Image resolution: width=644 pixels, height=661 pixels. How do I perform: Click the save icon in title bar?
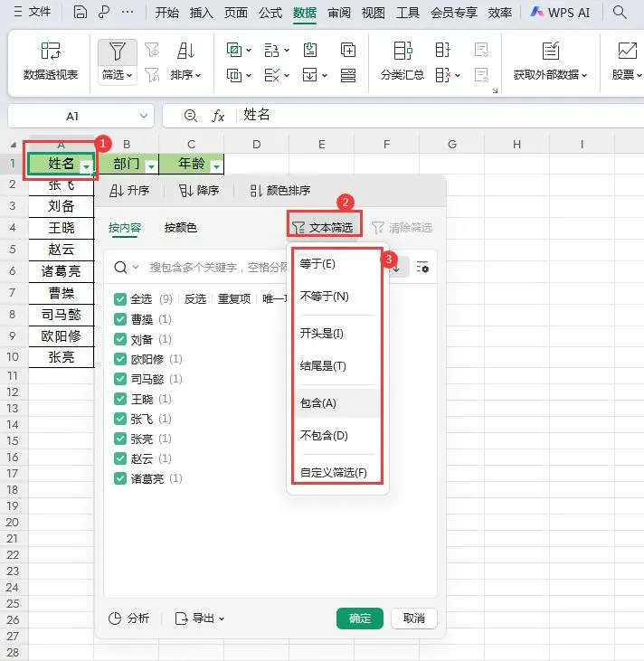(x=80, y=12)
